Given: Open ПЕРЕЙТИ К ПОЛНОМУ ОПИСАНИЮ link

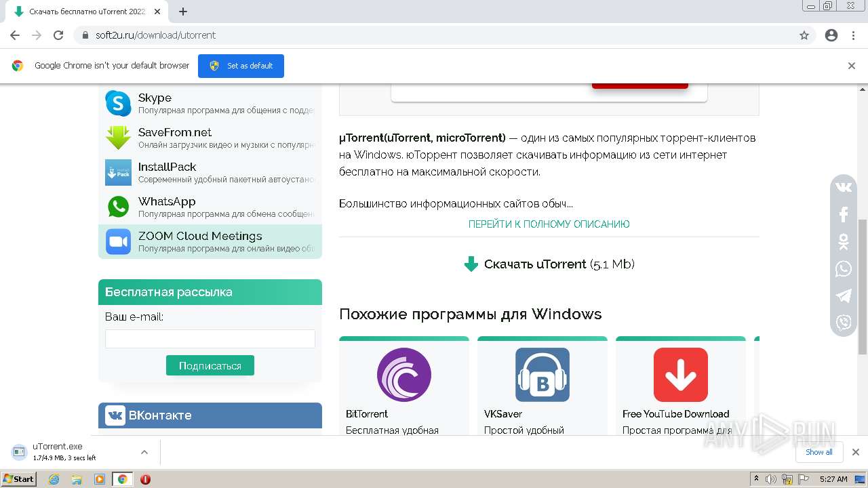Looking at the screenshot, I should [549, 224].
